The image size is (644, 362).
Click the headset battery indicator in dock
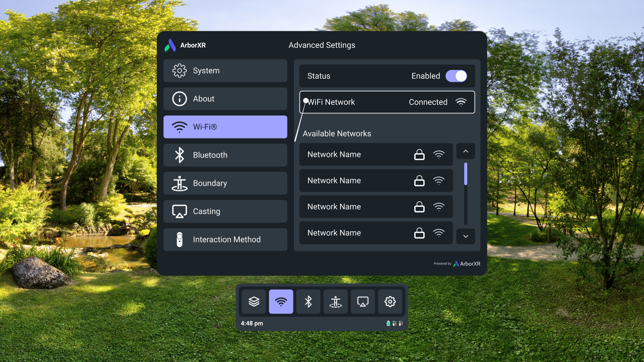388,323
